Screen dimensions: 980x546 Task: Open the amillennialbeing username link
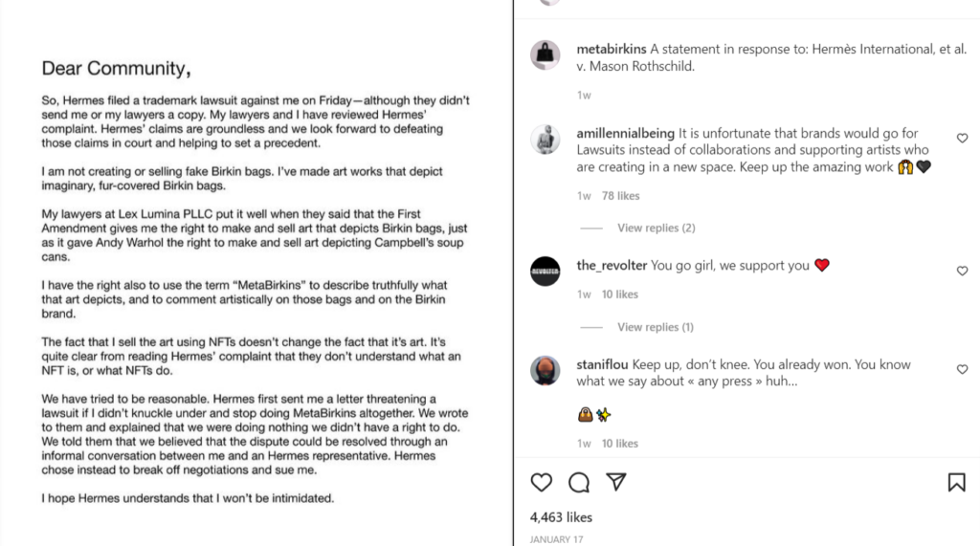pyautogui.click(x=625, y=133)
